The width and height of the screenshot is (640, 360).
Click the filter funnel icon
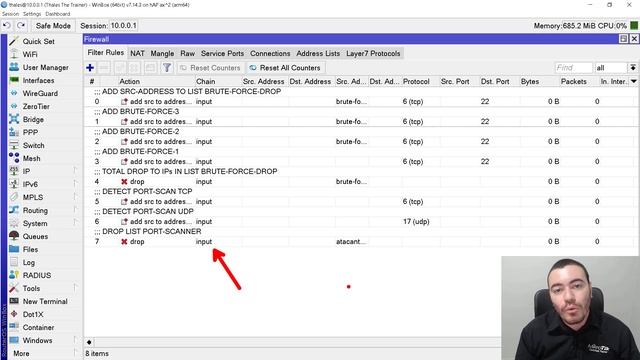coord(167,68)
